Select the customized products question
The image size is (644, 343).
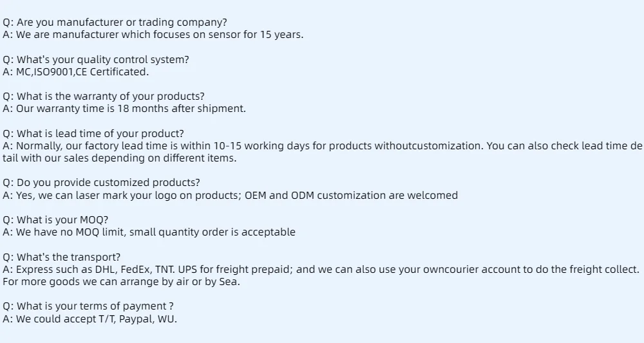[x=102, y=183]
